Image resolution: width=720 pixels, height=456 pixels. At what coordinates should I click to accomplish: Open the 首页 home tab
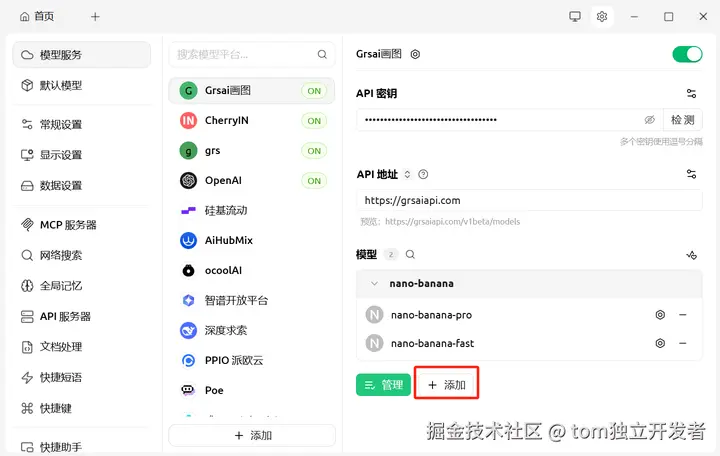click(37, 17)
